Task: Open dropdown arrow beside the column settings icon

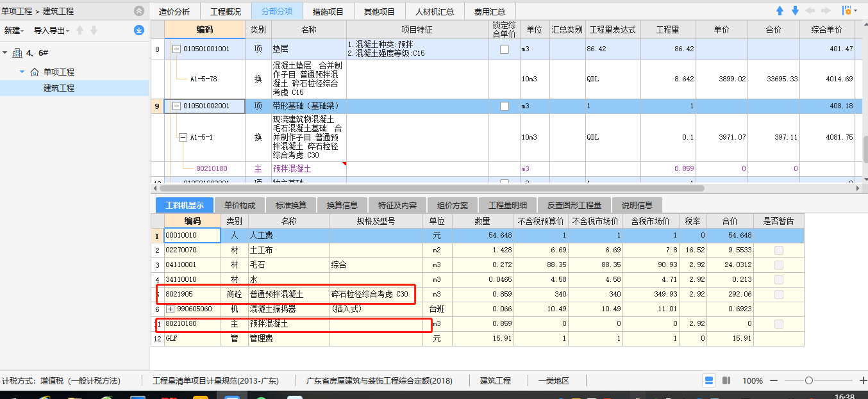Action: [855, 12]
